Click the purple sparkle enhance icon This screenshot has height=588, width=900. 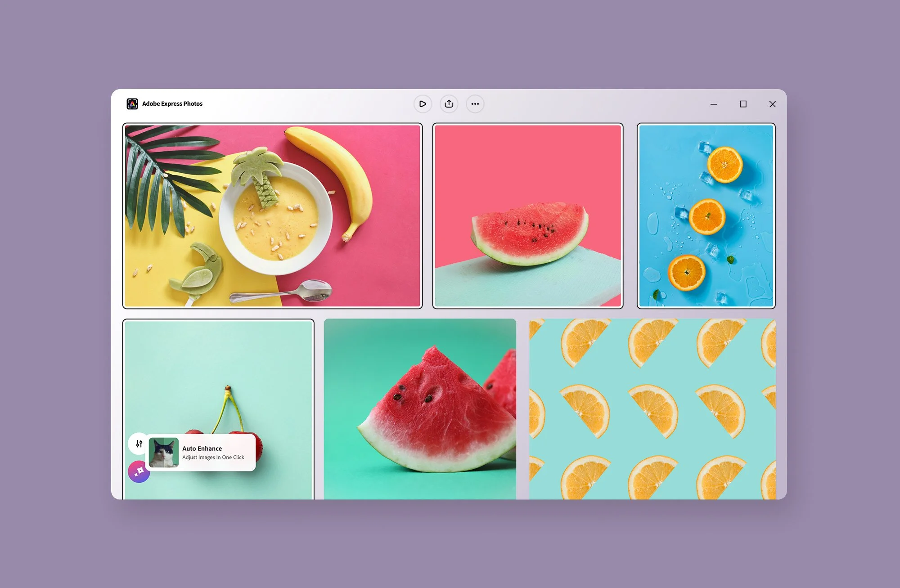pos(139,471)
